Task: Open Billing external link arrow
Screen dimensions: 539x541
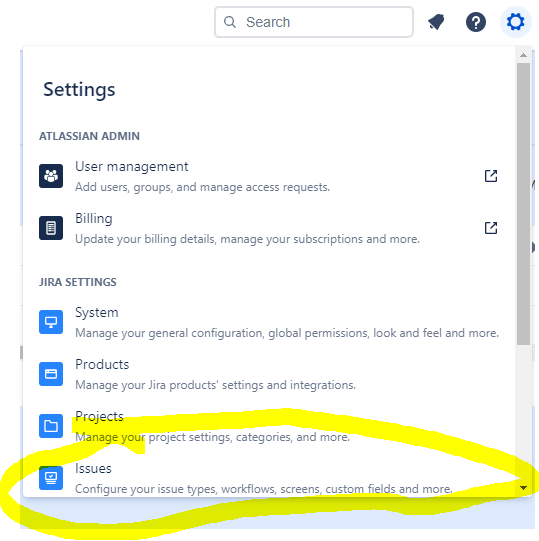Action: click(x=491, y=228)
